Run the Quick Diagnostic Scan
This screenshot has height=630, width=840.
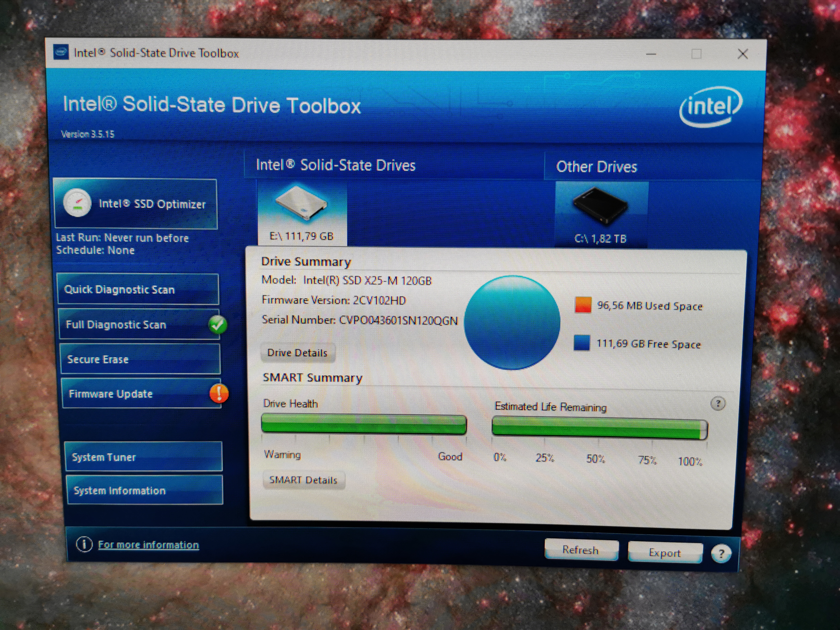138,289
